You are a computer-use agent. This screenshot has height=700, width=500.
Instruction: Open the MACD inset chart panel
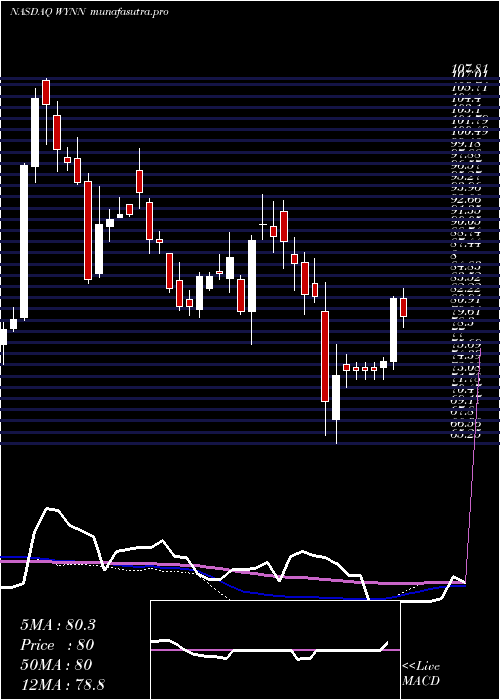275,650
